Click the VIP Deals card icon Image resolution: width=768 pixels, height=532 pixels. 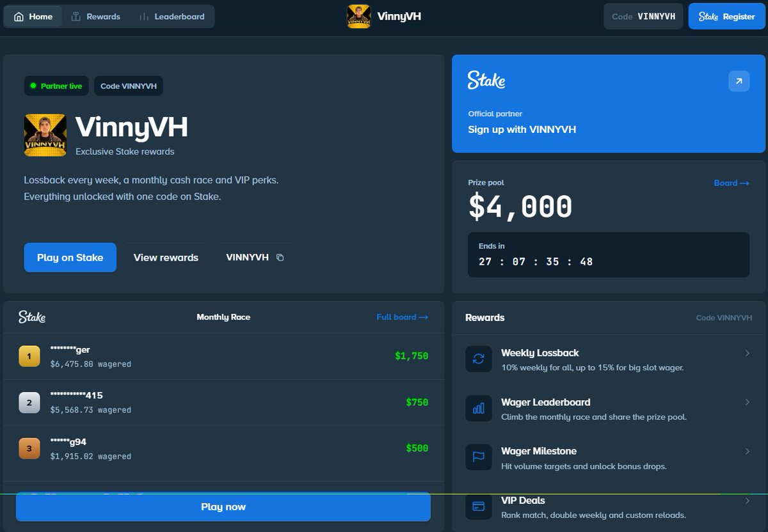point(479,506)
